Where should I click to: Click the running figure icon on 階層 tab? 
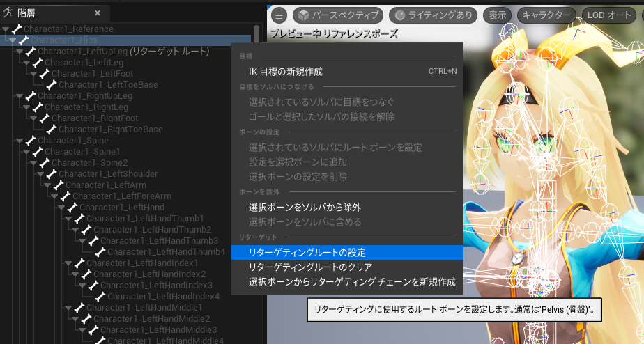8,13
